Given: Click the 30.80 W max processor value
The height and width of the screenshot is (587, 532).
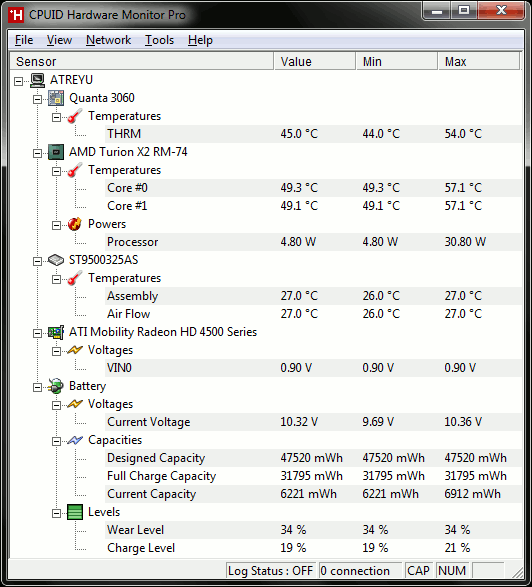Looking at the screenshot, I should coord(465,242).
